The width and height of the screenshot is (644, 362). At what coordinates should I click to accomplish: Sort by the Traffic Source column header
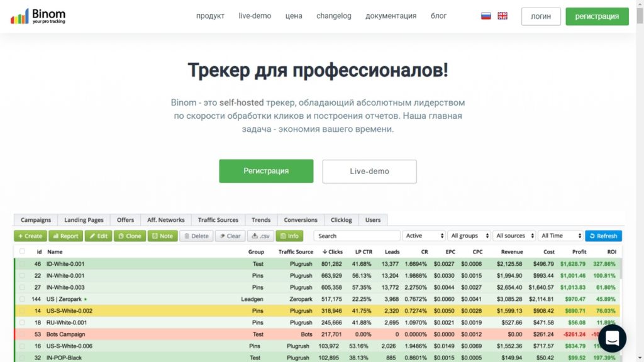coord(296,252)
